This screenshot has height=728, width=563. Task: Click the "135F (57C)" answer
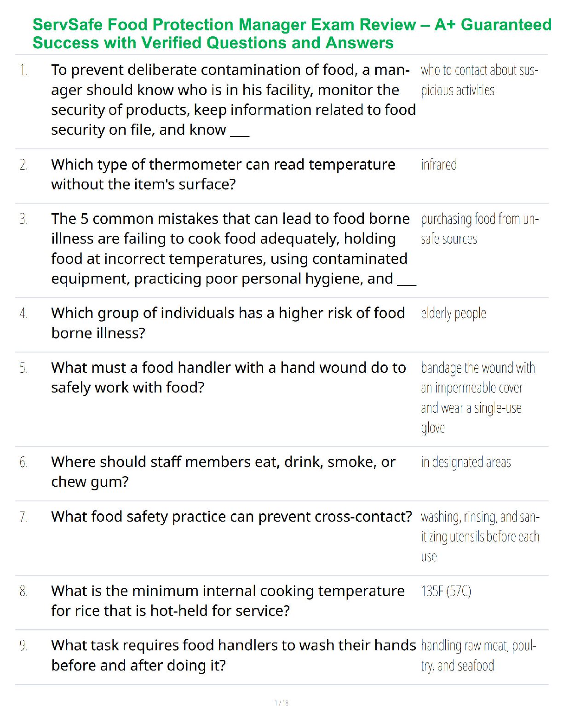(446, 591)
